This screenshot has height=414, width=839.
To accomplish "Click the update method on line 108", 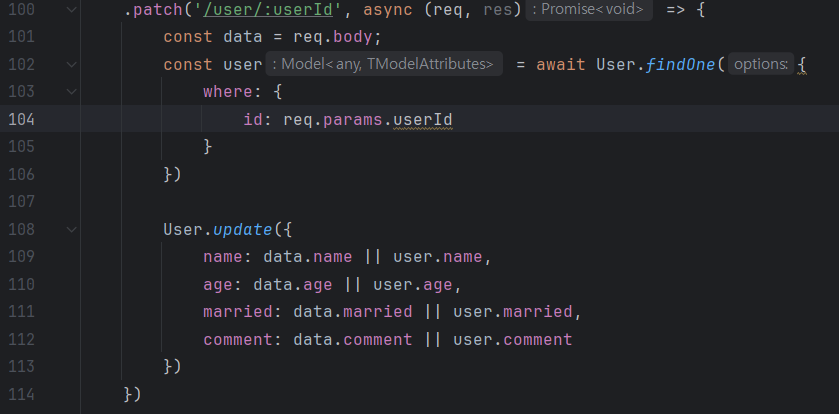I will pos(243,230).
